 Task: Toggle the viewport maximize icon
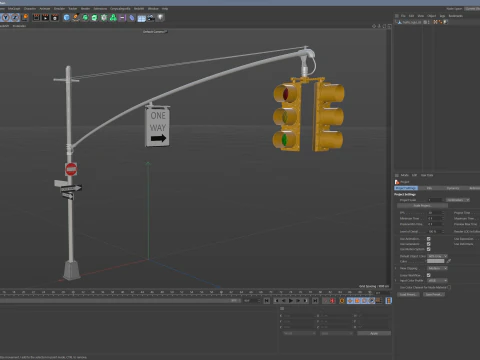click(389, 26)
